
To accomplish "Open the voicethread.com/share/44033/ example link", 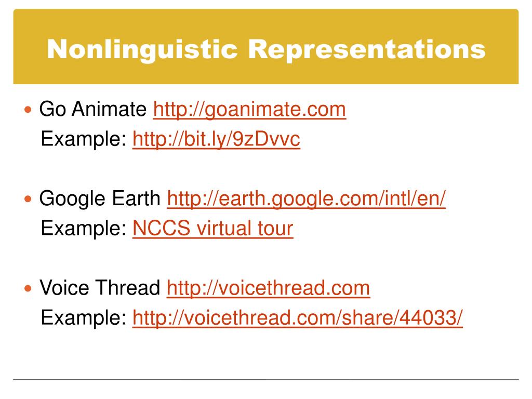I will (298, 318).
